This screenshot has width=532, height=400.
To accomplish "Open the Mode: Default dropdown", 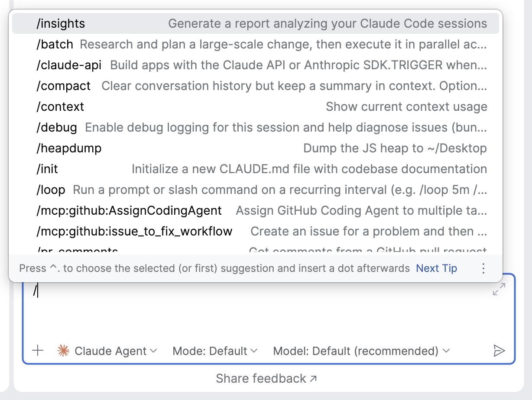I will pos(215,351).
